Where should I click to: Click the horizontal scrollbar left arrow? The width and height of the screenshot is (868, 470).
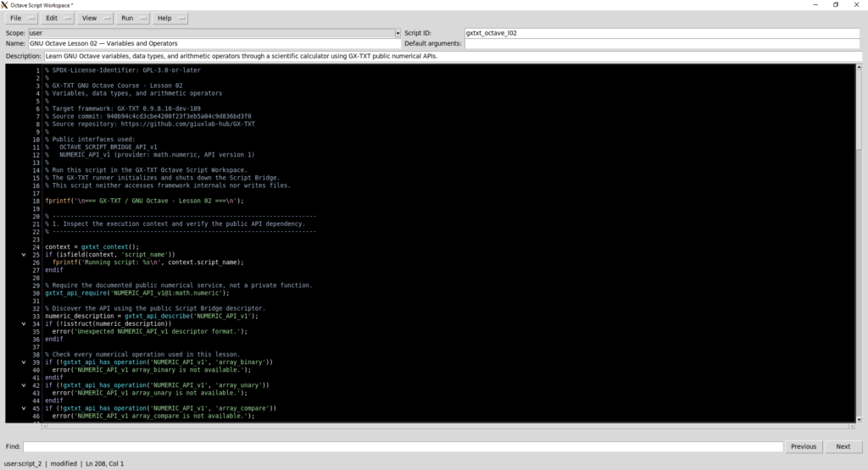pos(45,426)
